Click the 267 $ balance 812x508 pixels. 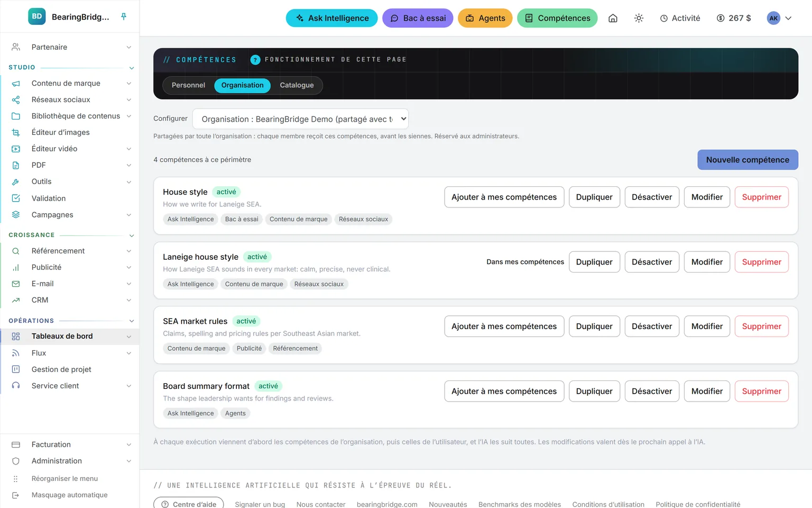734,18
